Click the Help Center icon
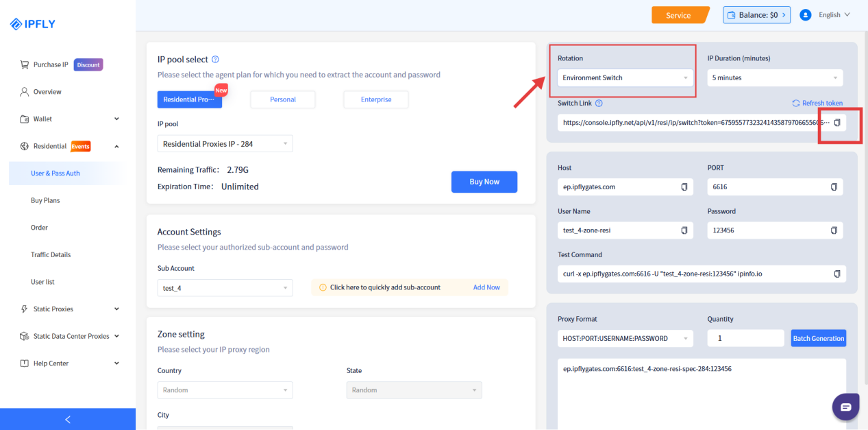 coord(24,363)
